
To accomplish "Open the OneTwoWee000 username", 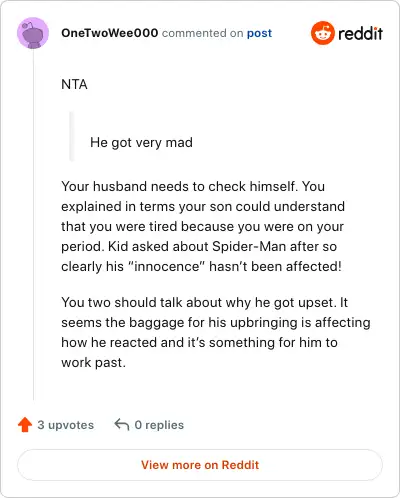I will pyautogui.click(x=110, y=33).
